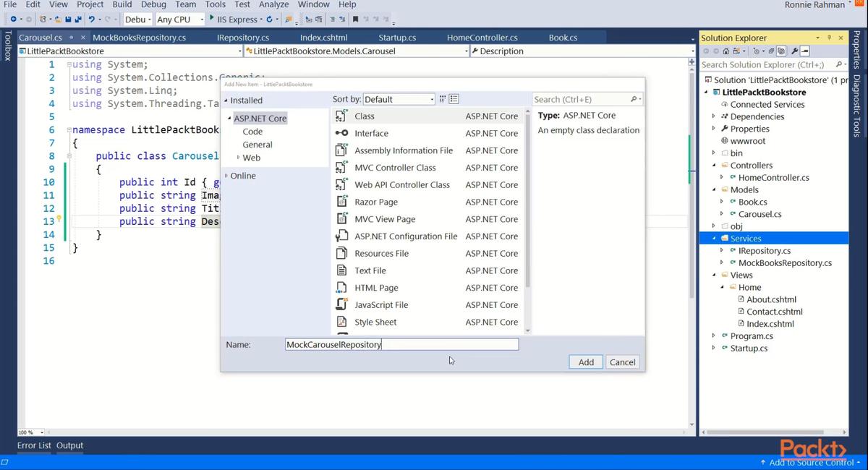
Task: Switch to the Startup.cs tab
Action: [397, 38]
